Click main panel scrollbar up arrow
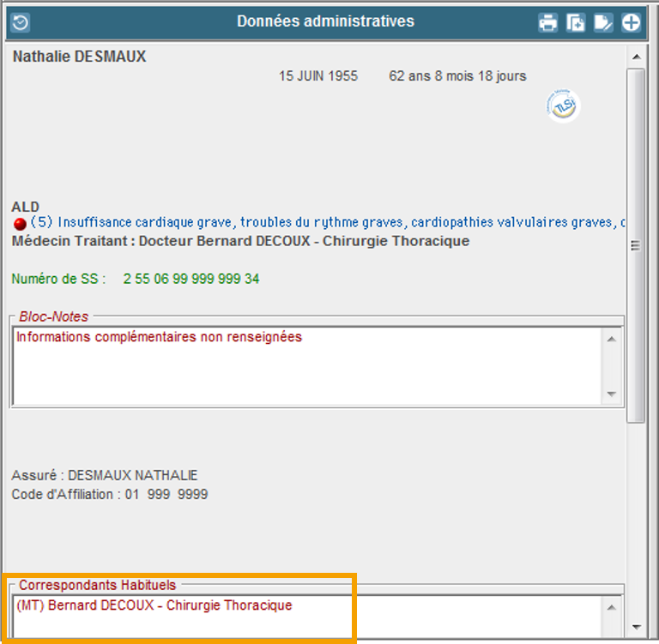The width and height of the screenshot is (659, 644). (x=636, y=57)
